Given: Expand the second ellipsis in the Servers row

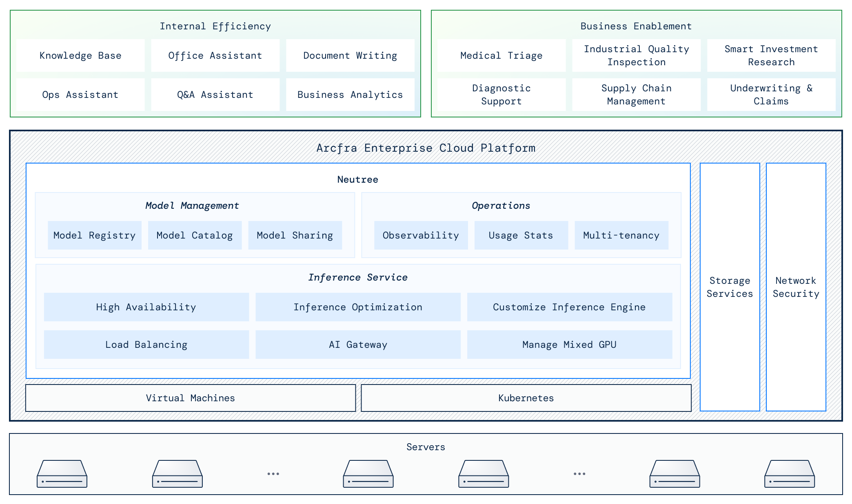Looking at the screenshot, I should (579, 473).
